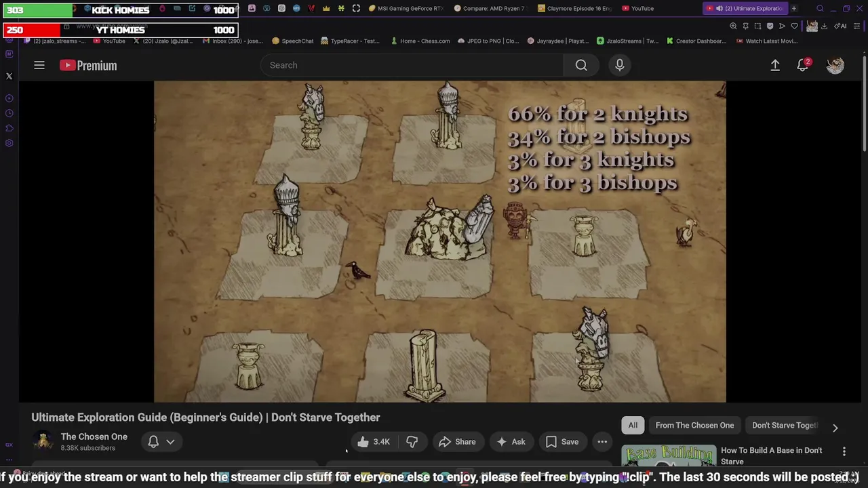
Task: Click the YouTube search magnifier button
Action: pyautogui.click(x=581, y=65)
